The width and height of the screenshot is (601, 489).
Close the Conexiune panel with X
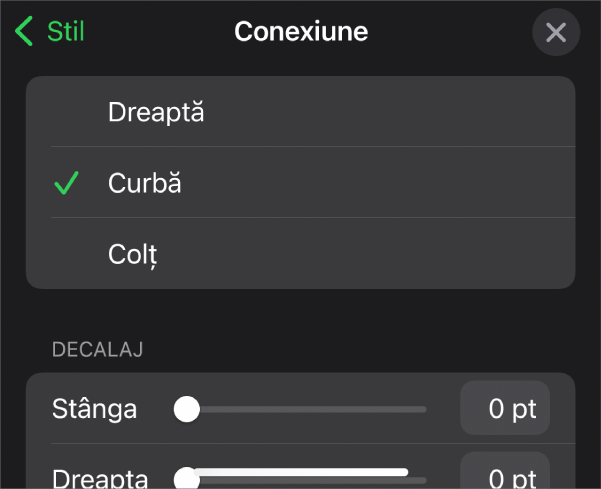point(556,33)
